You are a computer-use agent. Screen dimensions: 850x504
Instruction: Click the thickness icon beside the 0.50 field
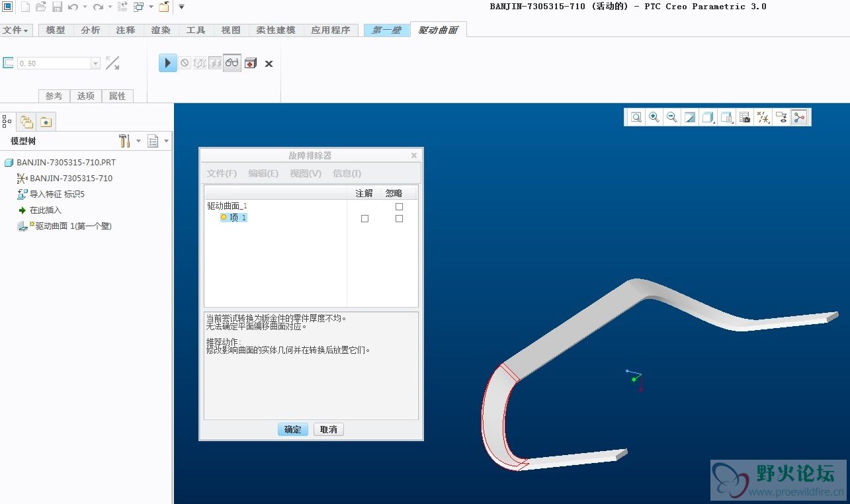(x=9, y=63)
